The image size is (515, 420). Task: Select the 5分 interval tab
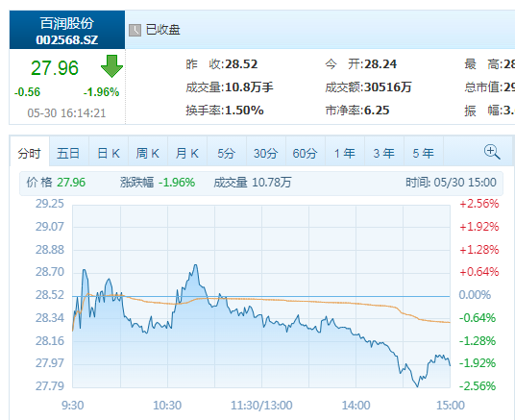tap(227, 153)
